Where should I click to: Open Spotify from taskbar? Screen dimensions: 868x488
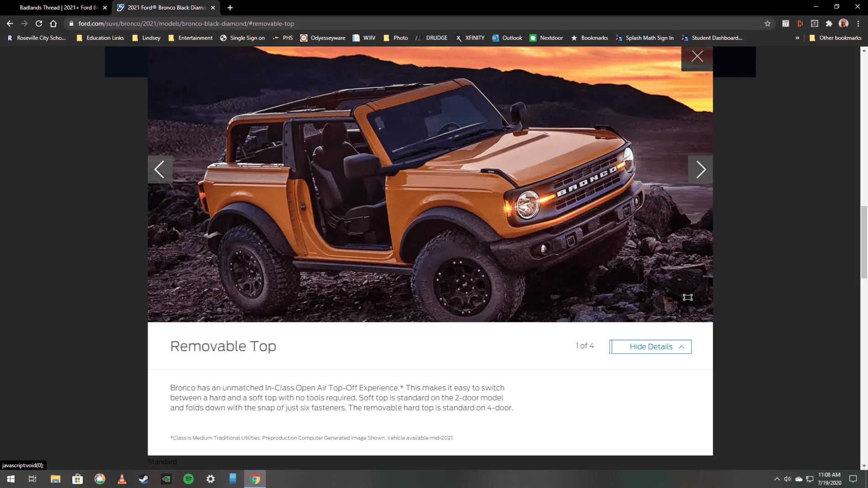coord(188,479)
